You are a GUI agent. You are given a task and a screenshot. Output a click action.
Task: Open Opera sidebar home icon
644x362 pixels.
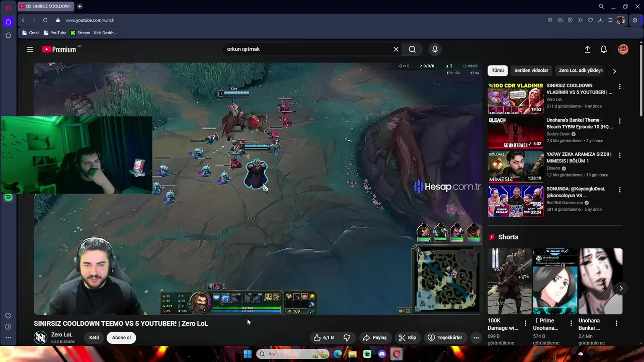click(x=8, y=22)
